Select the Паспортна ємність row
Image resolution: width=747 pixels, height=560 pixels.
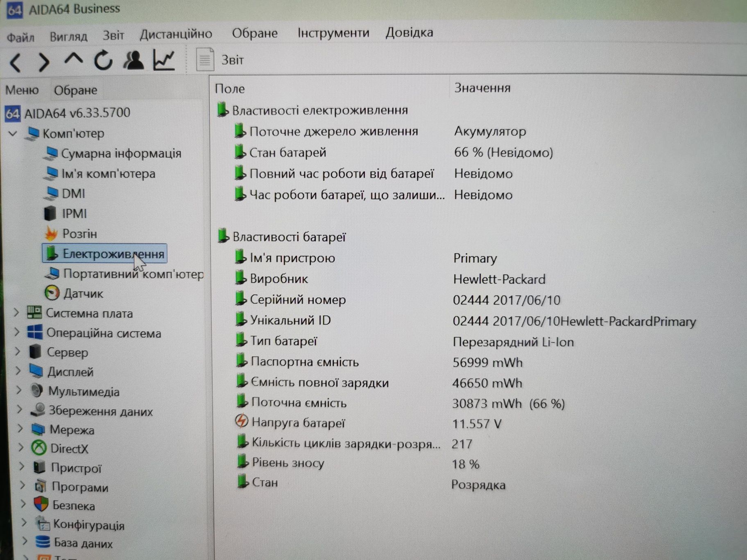379,362
